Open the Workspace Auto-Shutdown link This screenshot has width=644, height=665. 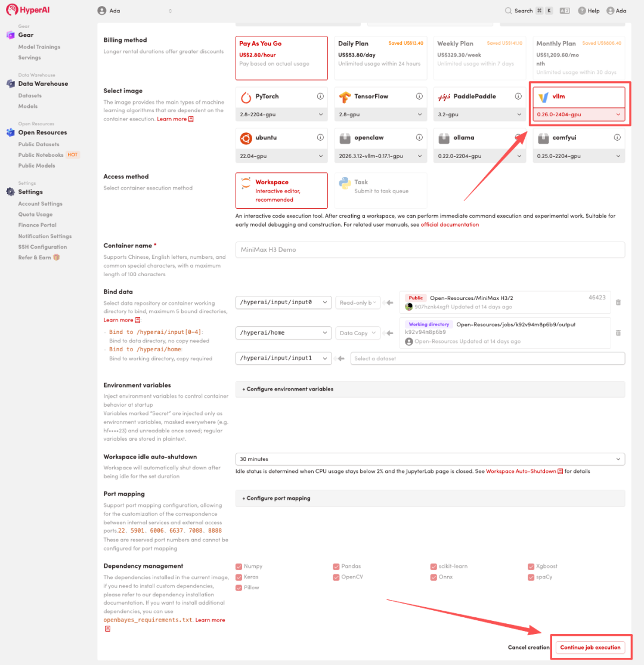524,471
